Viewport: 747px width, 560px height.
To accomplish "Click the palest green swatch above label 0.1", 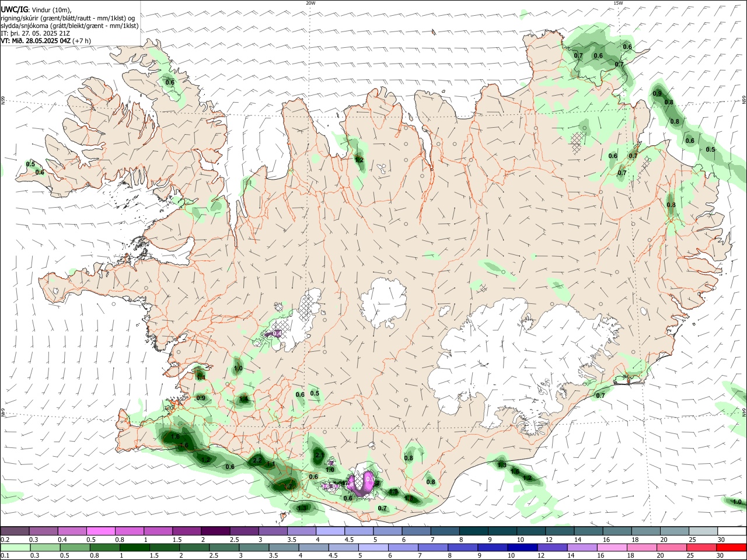I will pyautogui.click(x=15, y=547).
